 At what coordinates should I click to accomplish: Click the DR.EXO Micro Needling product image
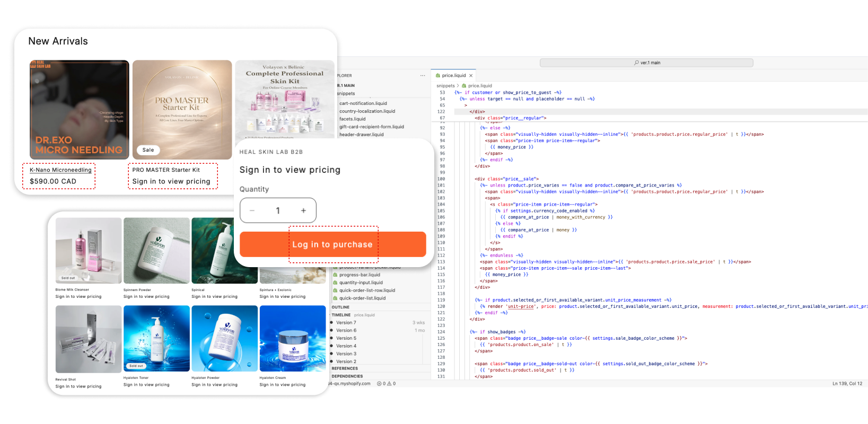(80, 110)
